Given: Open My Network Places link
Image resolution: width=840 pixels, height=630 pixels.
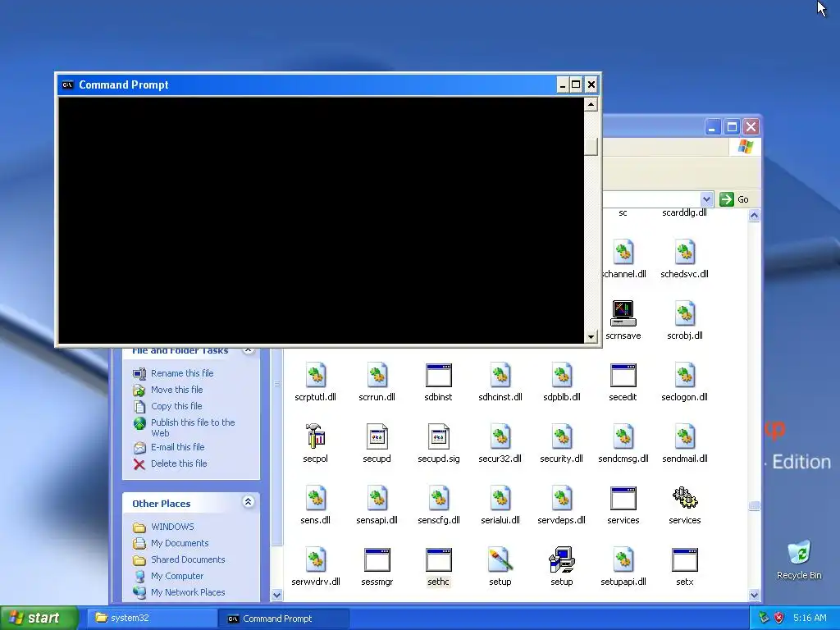Looking at the screenshot, I should click(188, 592).
